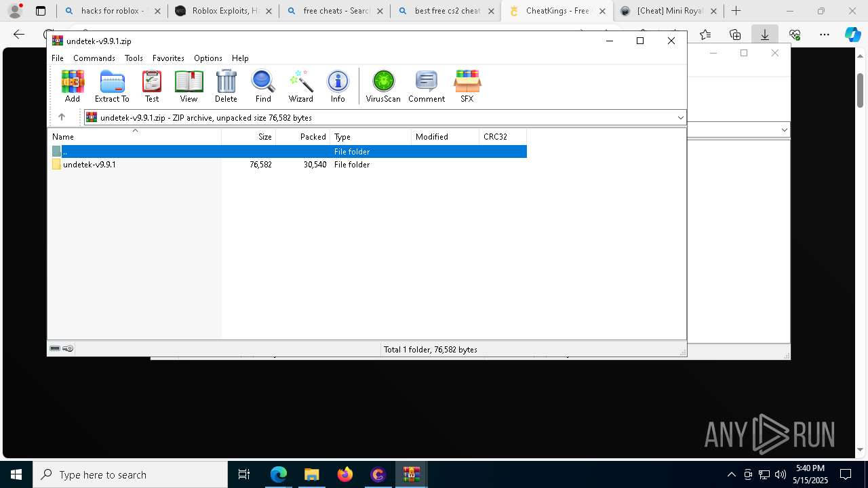This screenshot has height=488, width=868.
Task: Open the Find tool
Action: click(263, 86)
